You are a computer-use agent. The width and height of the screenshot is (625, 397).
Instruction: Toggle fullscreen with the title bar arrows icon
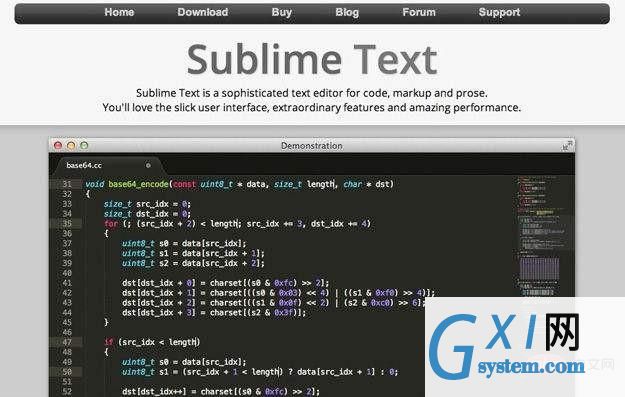coord(567,145)
